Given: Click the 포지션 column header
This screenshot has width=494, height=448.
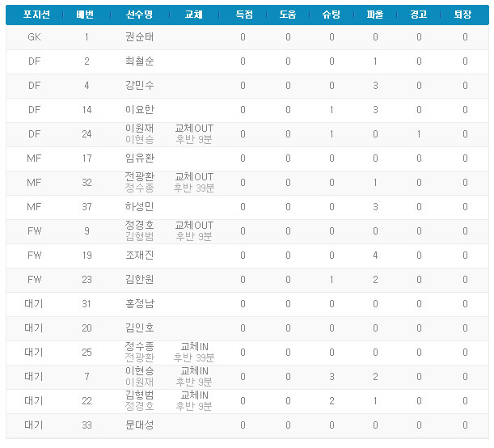Looking at the screenshot, I should [36, 15].
